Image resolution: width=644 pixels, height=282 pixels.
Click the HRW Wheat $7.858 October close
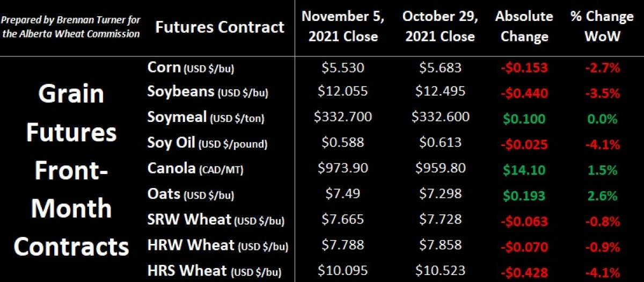tap(440, 245)
